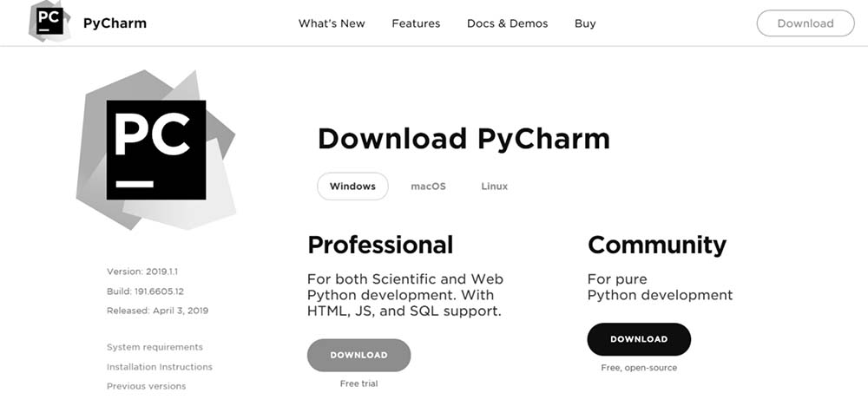868x419 pixels.
Task: Go to the Buy page
Action: click(x=585, y=23)
